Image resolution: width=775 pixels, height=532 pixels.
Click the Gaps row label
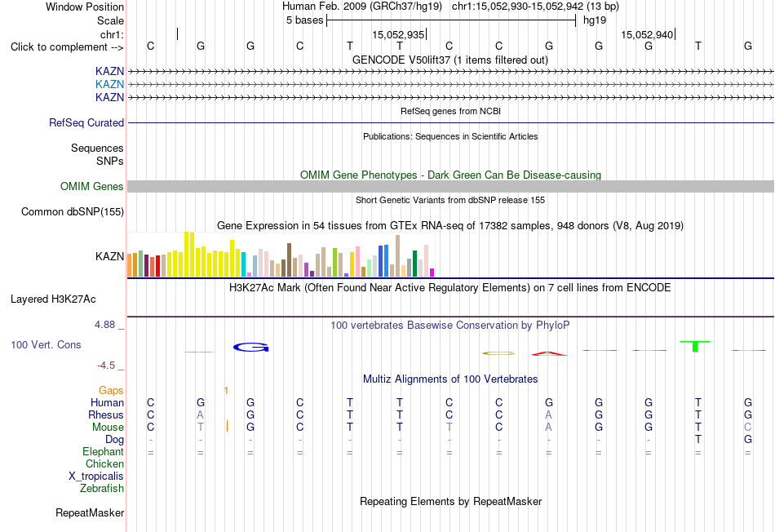[111, 391]
